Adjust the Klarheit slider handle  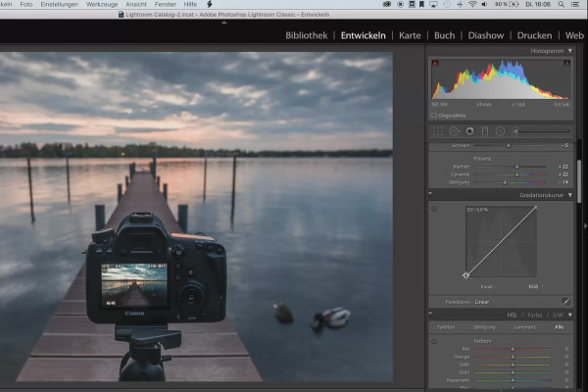pyautogui.click(x=517, y=167)
